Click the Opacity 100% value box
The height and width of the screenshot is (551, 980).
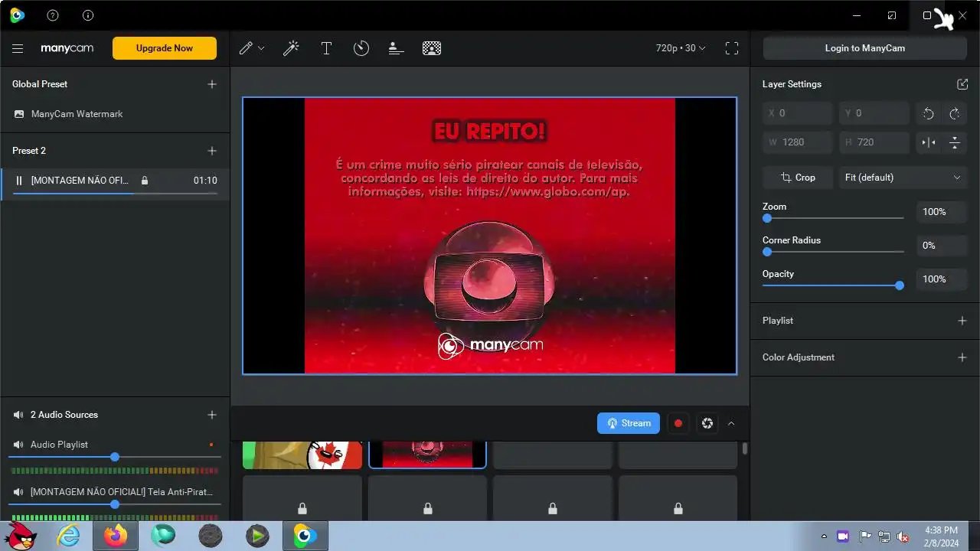[942, 279]
